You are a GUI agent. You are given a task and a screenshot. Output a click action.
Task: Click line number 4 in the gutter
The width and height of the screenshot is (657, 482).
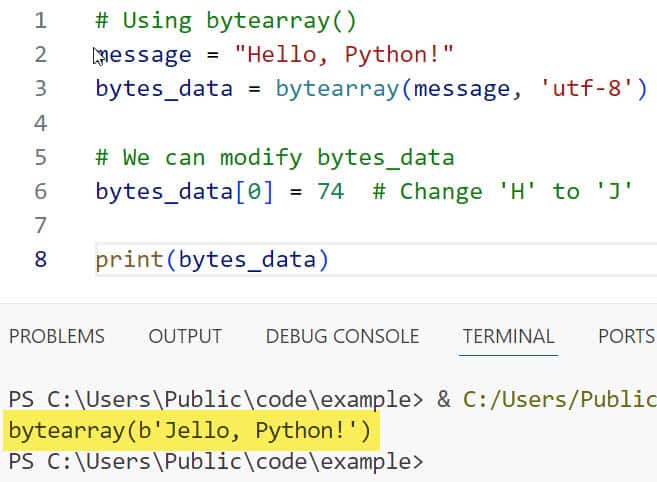[41, 123]
